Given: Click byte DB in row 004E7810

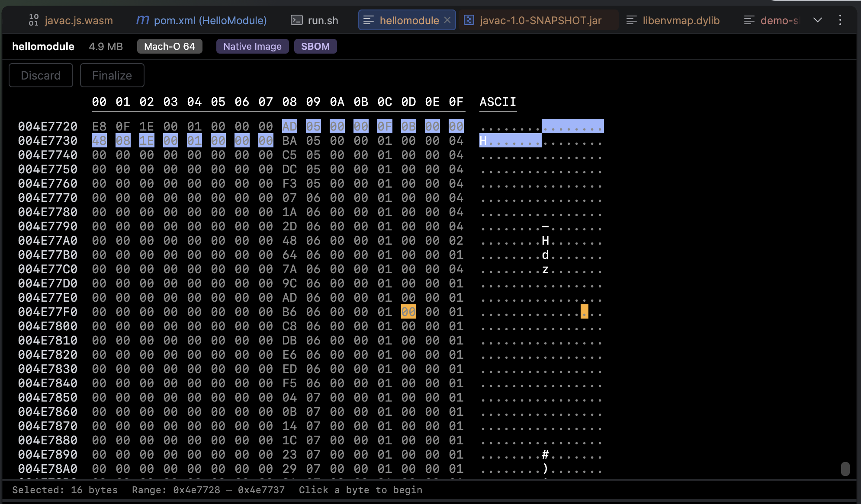Looking at the screenshot, I should pos(289,340).
